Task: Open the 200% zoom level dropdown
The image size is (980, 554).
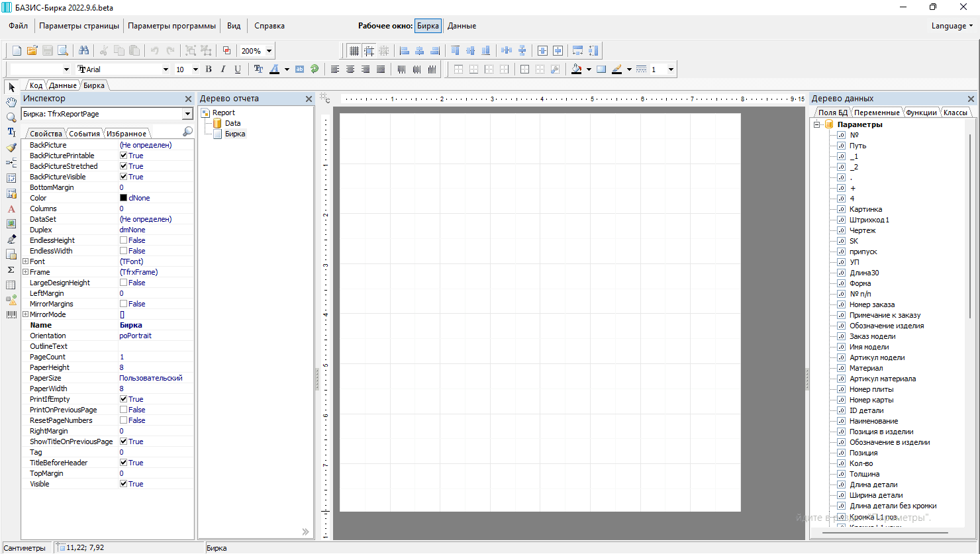Action: pos(269,51)
